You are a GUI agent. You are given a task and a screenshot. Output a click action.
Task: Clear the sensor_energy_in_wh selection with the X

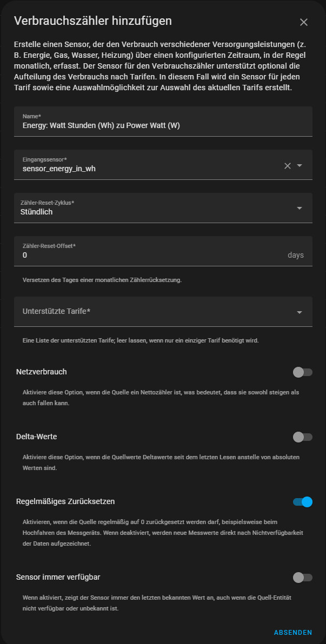point(288,166)
